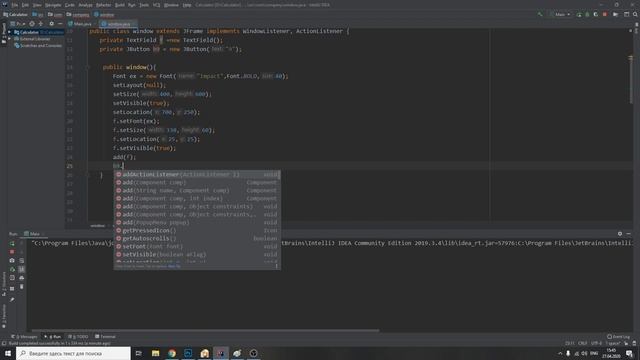Click the Run icon in top toolbar

[x=579, y=14]
